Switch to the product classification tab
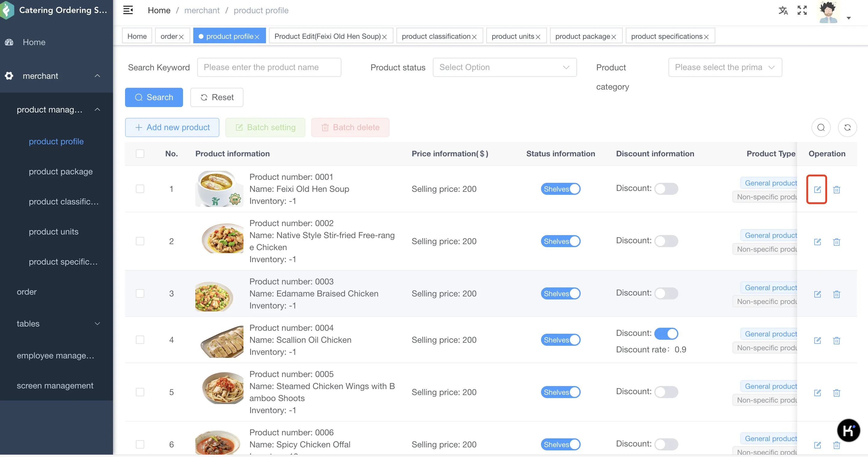This screenshot has width=868, height=457. point(436,36)
